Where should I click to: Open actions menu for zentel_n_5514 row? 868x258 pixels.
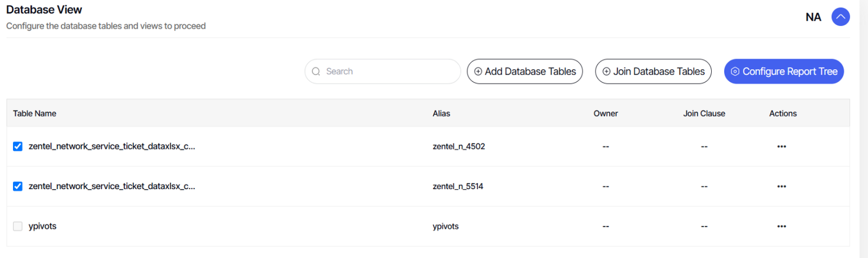tap(781, 186)
